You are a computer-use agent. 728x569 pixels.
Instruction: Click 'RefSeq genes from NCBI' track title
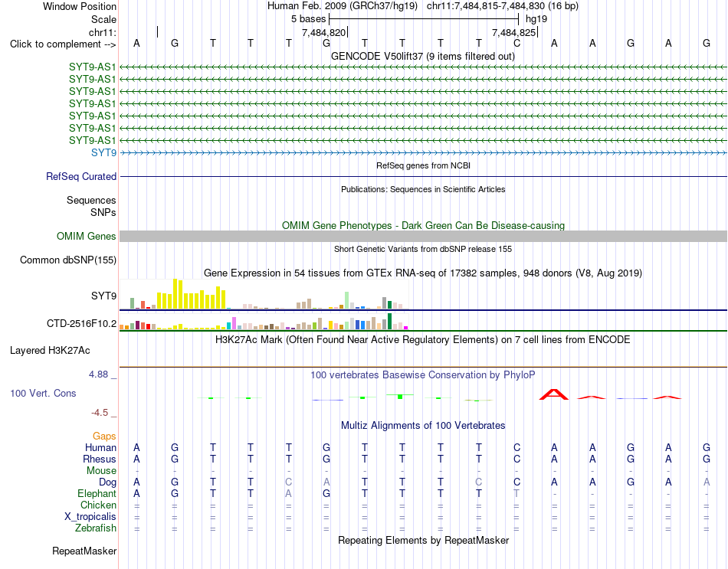tap(424, 165)
